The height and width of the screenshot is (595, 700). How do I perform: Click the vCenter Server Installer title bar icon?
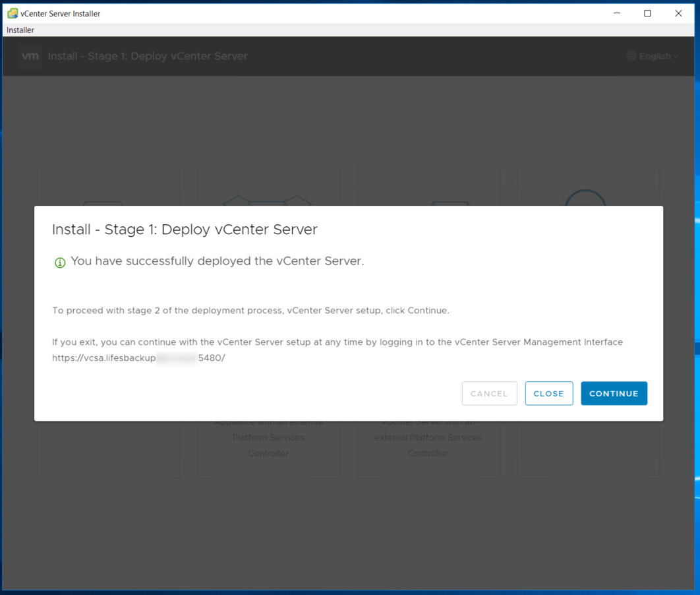pos(12,13)
